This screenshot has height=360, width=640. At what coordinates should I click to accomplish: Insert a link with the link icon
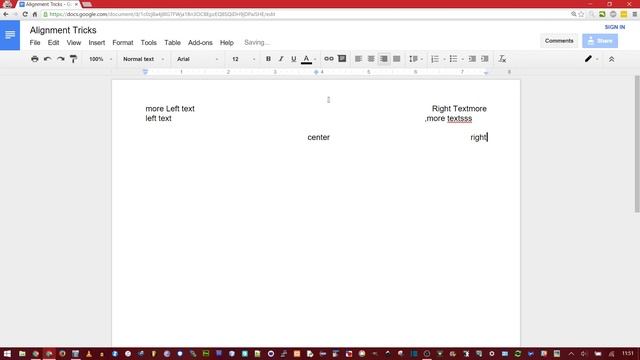pyautogui.click(x=329, y=59)
